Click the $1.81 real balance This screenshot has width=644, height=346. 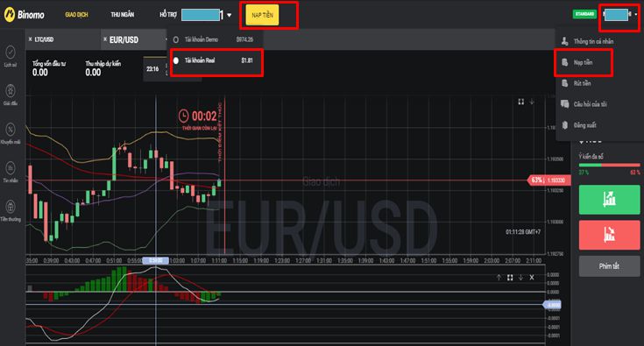pyautogui.click(x=247, y=60)
